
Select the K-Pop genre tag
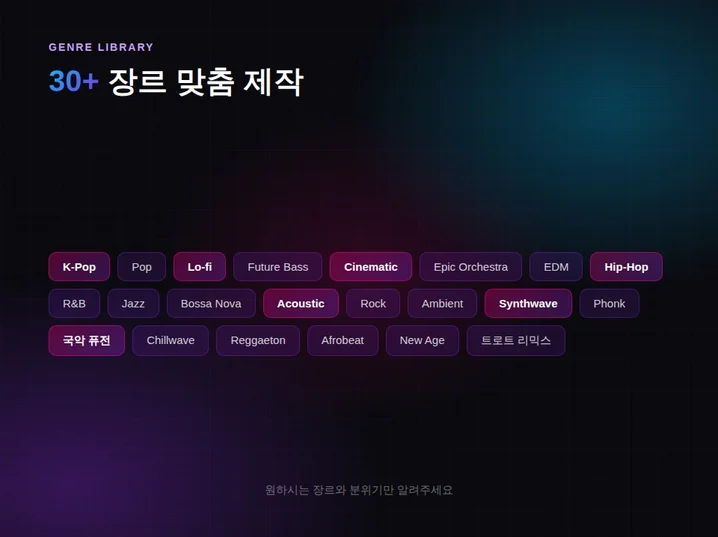(79, 267)
